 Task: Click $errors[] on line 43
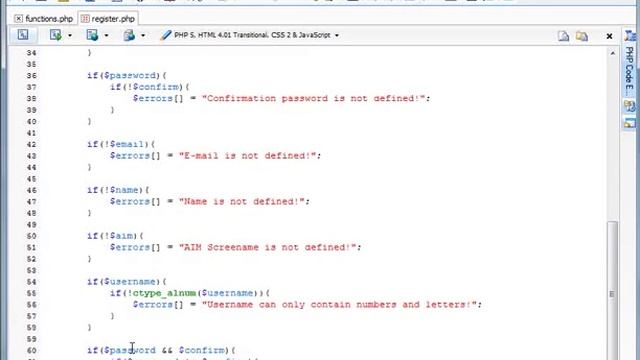[135, 156]
